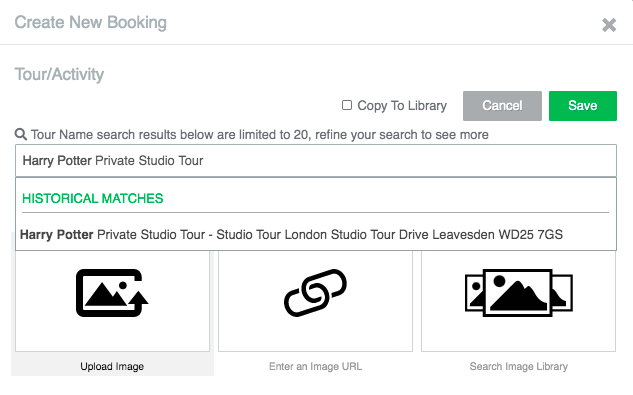Select the Enter an Image URL option
The height and width of the screenshot is (395, 633).
[315, 366]
